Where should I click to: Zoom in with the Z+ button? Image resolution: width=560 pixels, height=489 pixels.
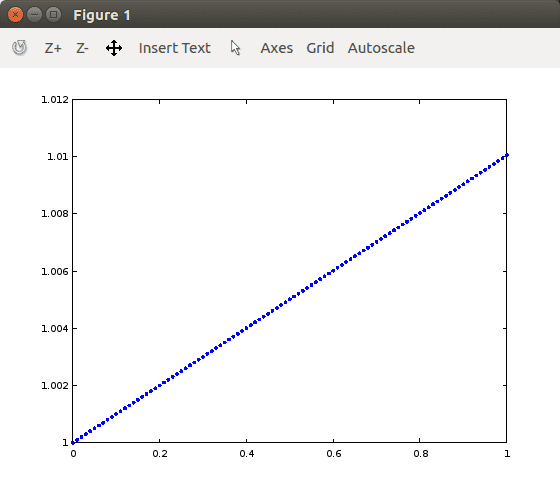[x=53, y=48]
